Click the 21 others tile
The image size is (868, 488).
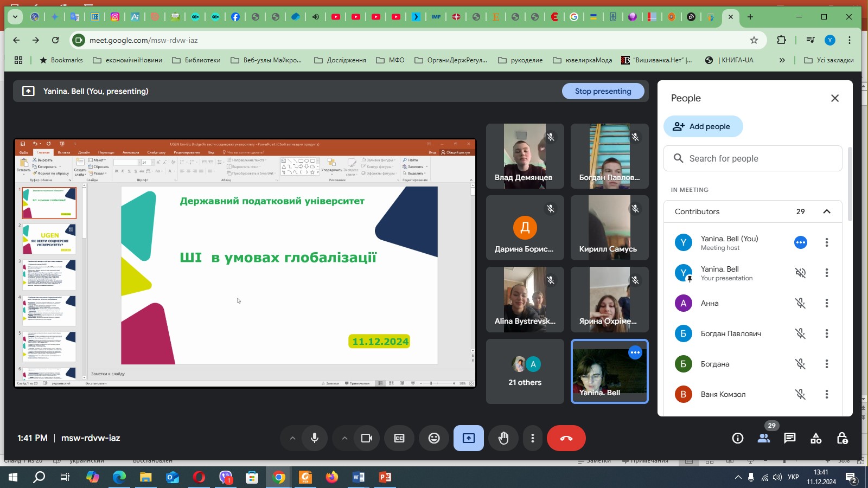[525, 371]
